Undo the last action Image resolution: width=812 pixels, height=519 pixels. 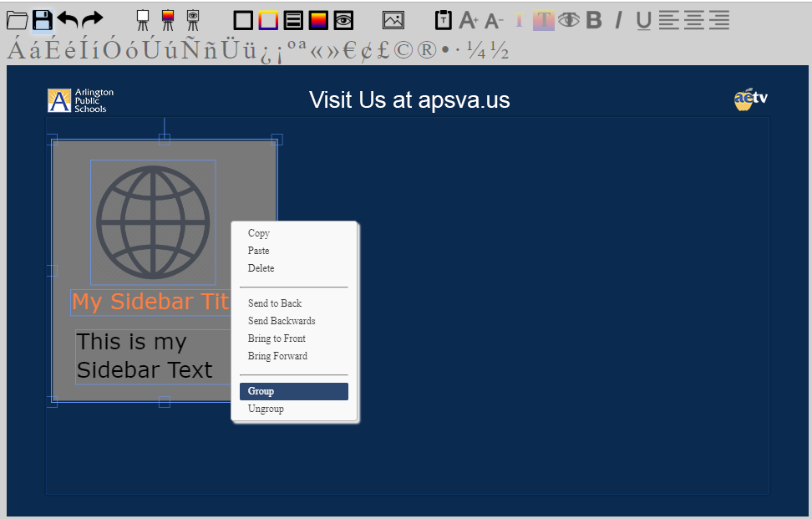pos(67,19)
